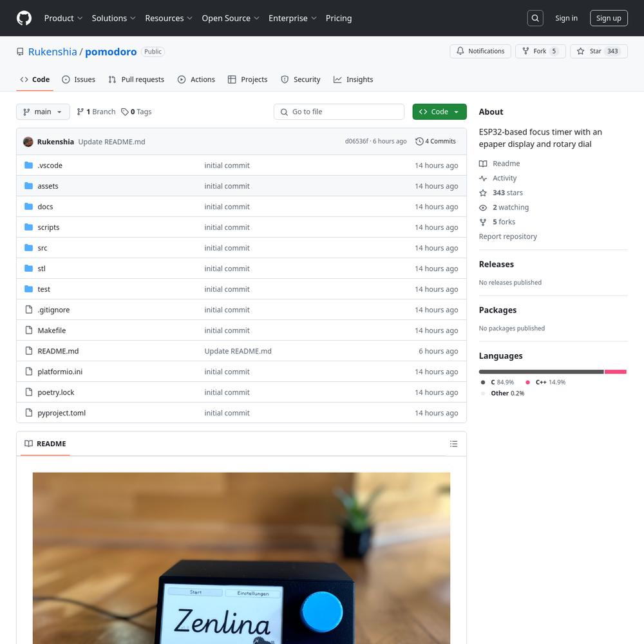Click the Sign up button
The image size is (644, 644).
(609, 18)
